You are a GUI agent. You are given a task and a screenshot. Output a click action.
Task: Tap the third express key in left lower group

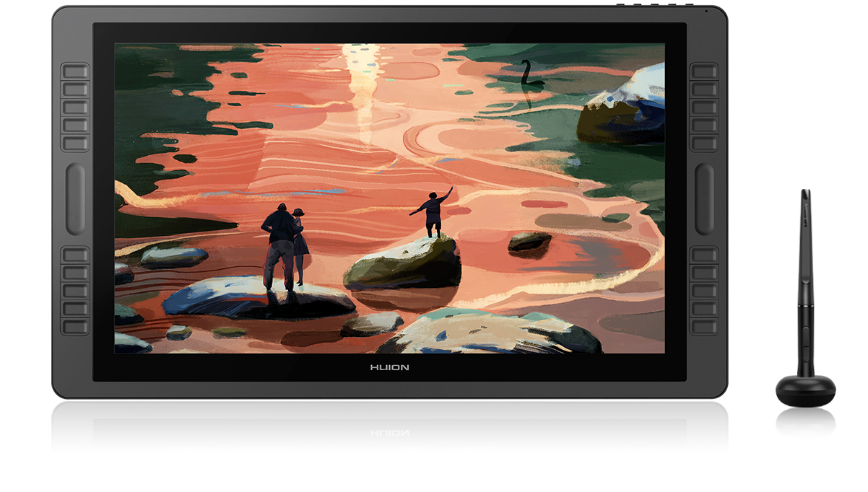75,291
